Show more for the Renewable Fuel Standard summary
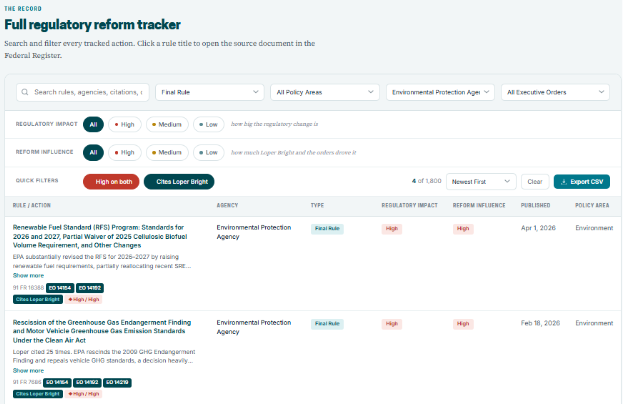 pyautogui.click(x=28, y=275)
